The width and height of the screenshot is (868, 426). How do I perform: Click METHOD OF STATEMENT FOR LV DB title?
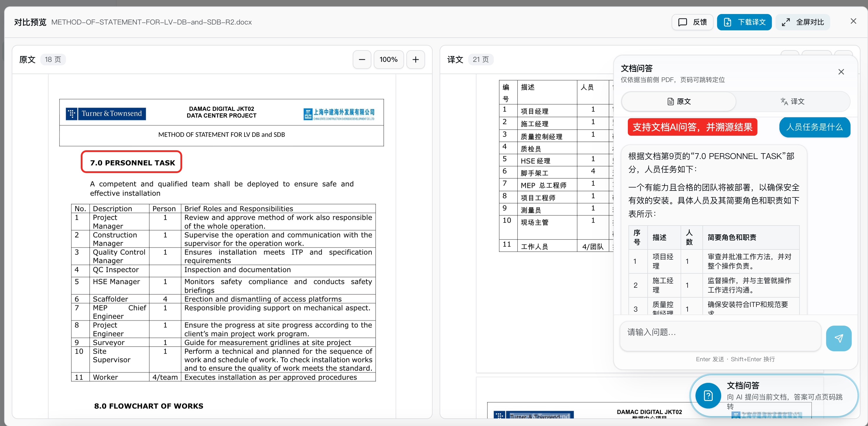click(222, 135)
